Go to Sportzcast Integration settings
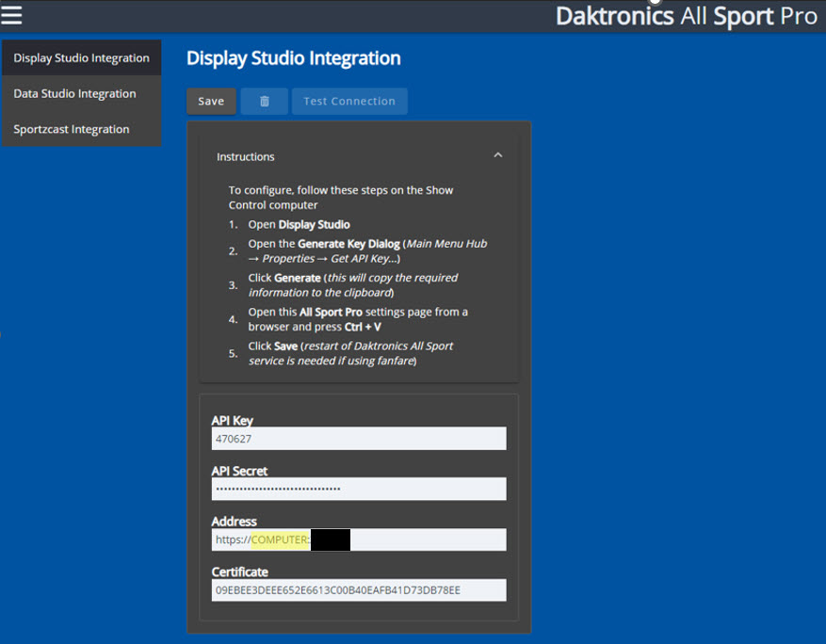The image size is (826, 644). 72,130
